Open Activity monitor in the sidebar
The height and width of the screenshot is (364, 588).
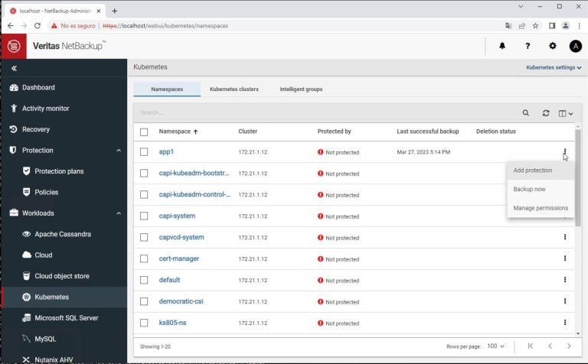point(46,109)
